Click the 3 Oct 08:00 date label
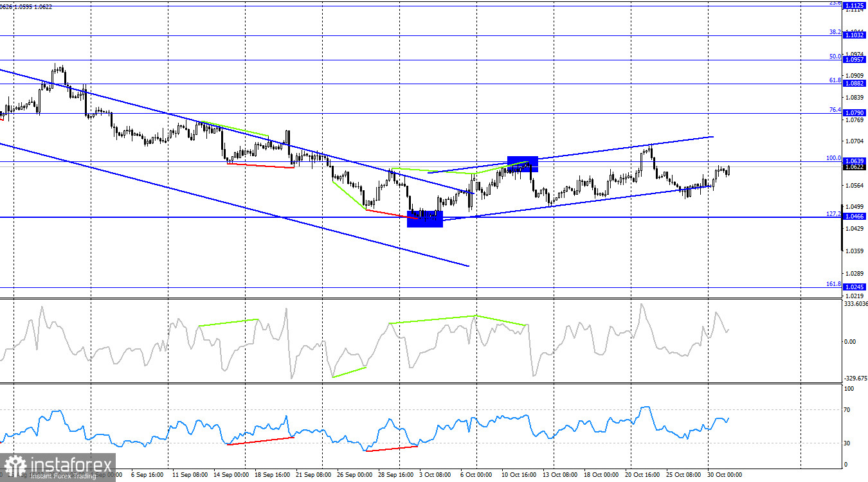Image resolution: width=868 pixels, height=482 pixels. [x=437, y=475]
